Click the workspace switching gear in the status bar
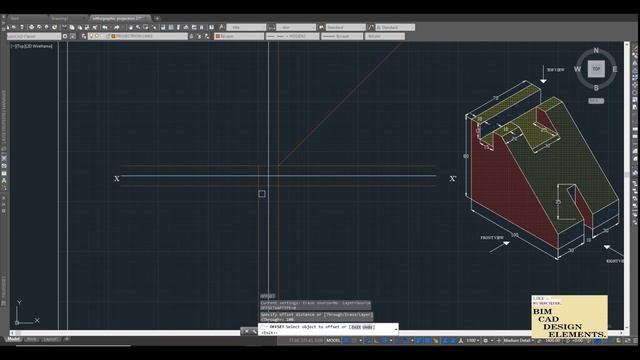The width and height of the screenshot is (640, 360). click(485, 340)
